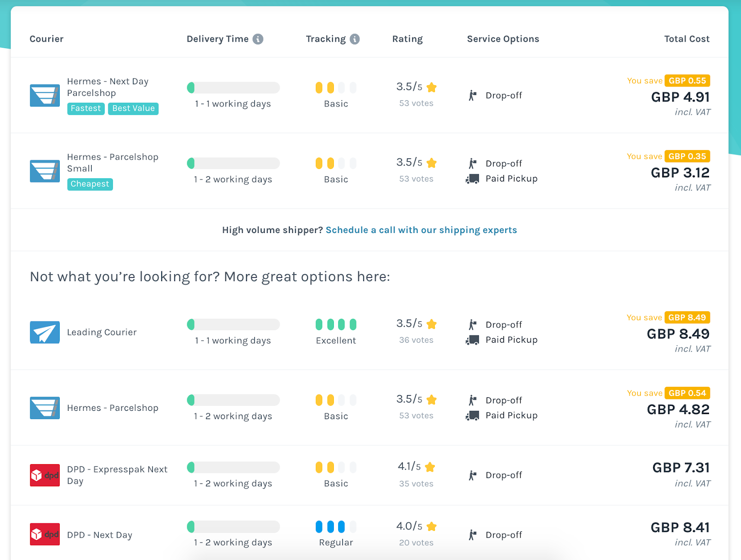Click the GBP 3.12 total cost
This screenshot has height=560, width=741.
click(x=680, y=173)
